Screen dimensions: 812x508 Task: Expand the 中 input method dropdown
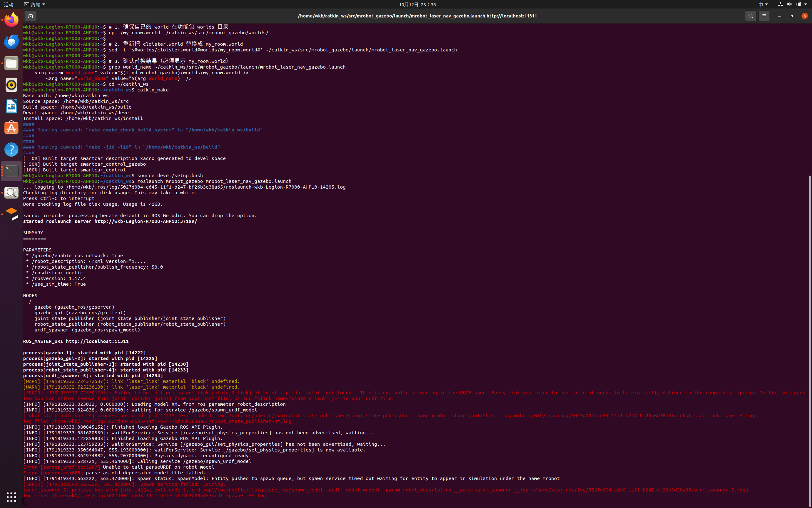tap(763, 4)
